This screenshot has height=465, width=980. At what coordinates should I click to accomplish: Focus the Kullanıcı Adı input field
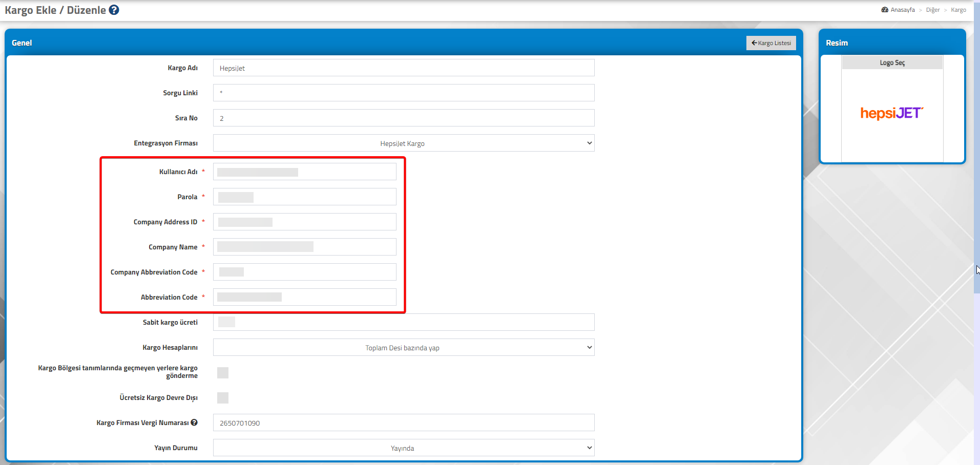coord(305,172)
